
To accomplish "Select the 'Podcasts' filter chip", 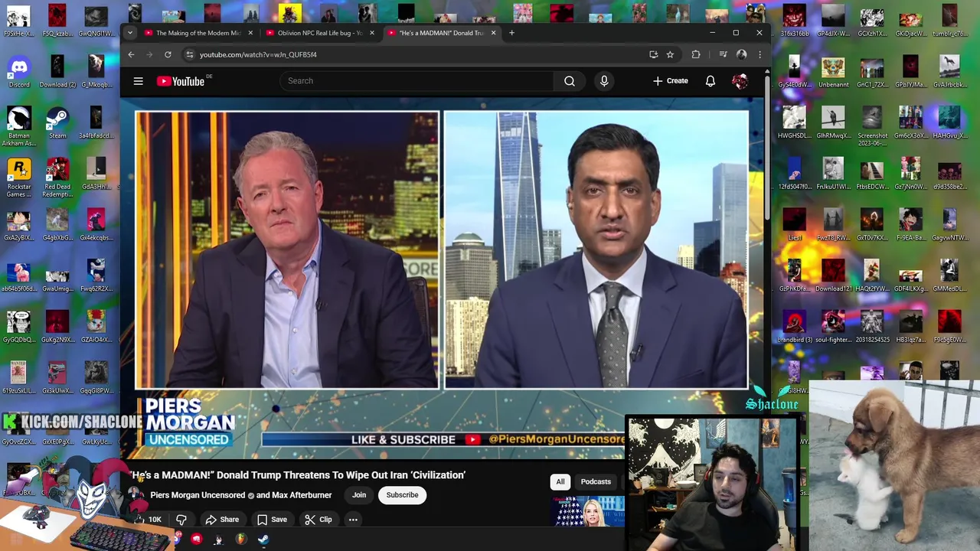I will (596, 481).
